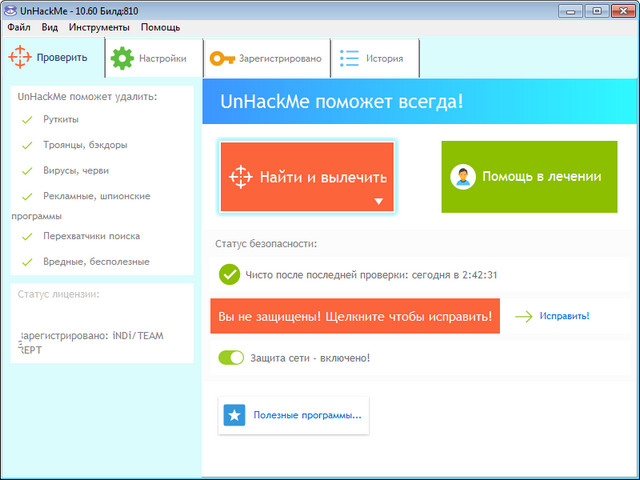Open the Файл menu
Image resolution: width=640 pixels, height=480 pixels.
pyautogui.click(x=19, y=27)
